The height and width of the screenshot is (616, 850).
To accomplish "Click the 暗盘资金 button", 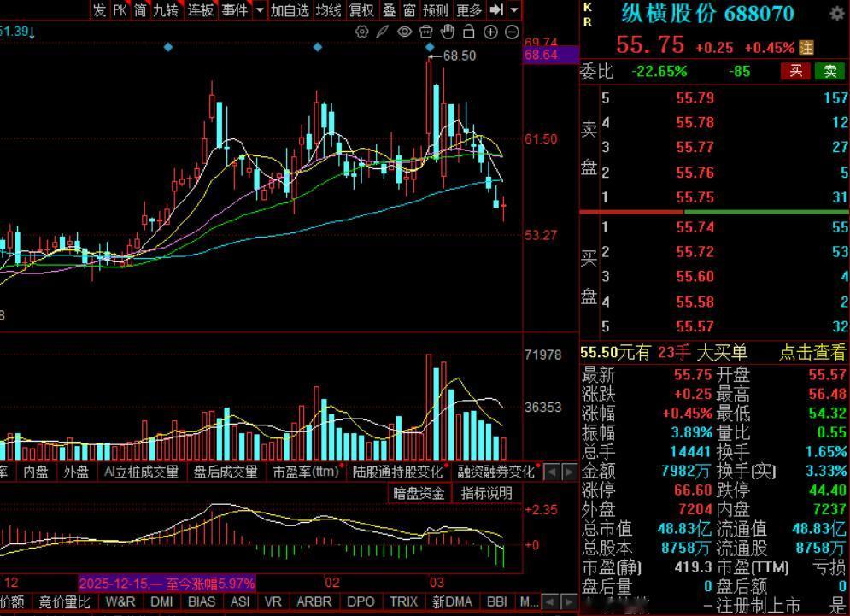I will (x=419, y=493).
